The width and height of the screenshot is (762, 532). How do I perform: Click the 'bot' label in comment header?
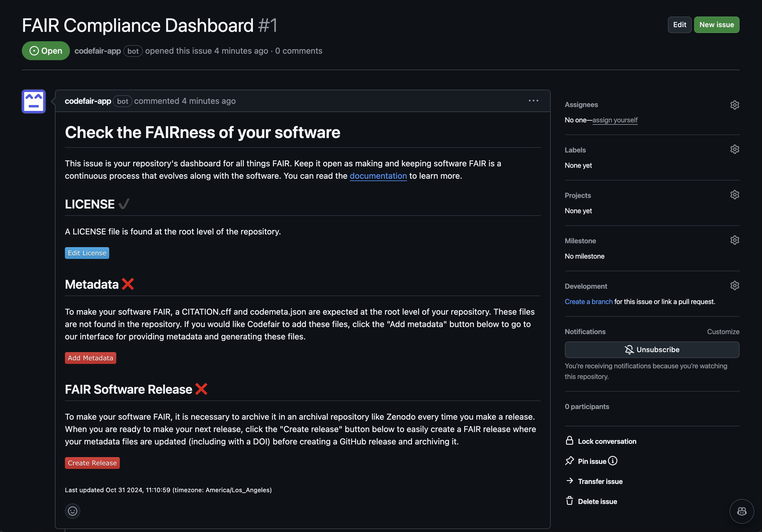point(122,101)
